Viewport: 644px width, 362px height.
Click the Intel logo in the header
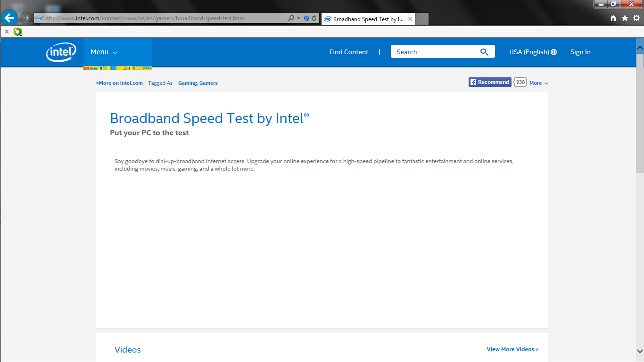tap(61, 52)
